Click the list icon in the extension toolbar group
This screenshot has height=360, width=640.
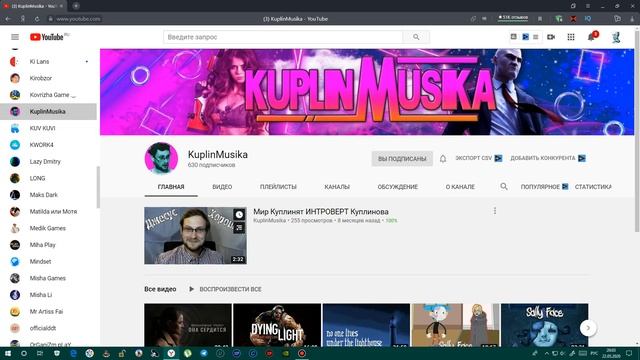click(536, 37)
